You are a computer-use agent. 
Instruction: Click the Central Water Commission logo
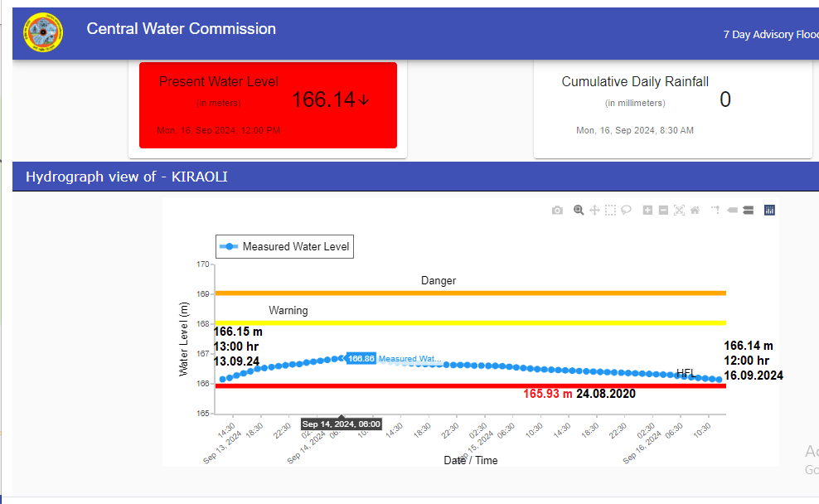click(x=43, y=32)
